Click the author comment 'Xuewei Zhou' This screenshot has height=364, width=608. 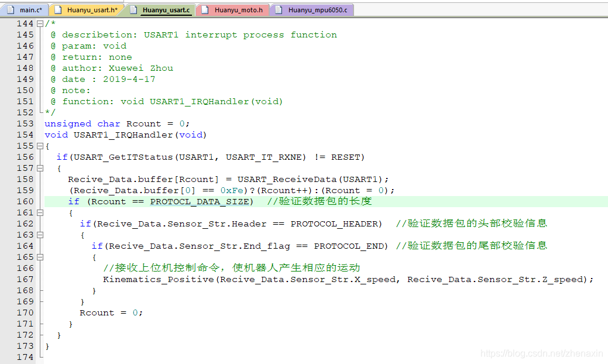tap(141, 68)
